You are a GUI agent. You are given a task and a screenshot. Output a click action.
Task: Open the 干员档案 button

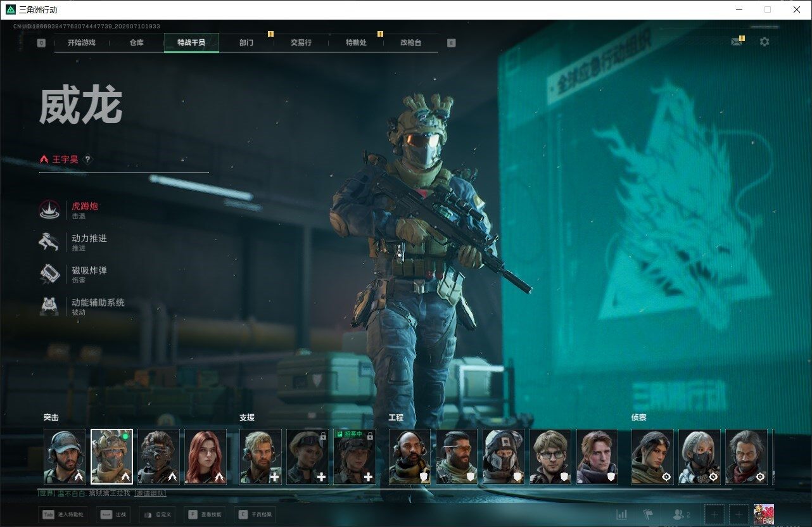coord(255,515)
